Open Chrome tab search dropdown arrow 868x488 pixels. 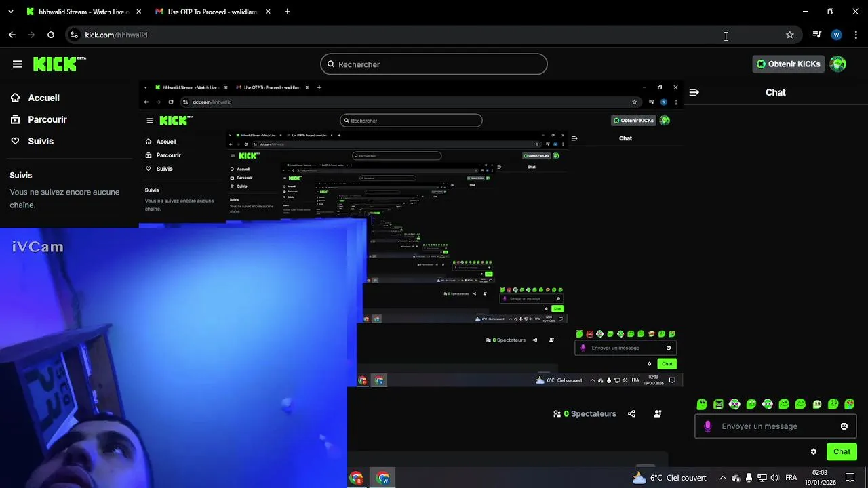click(x=9, y=12)
